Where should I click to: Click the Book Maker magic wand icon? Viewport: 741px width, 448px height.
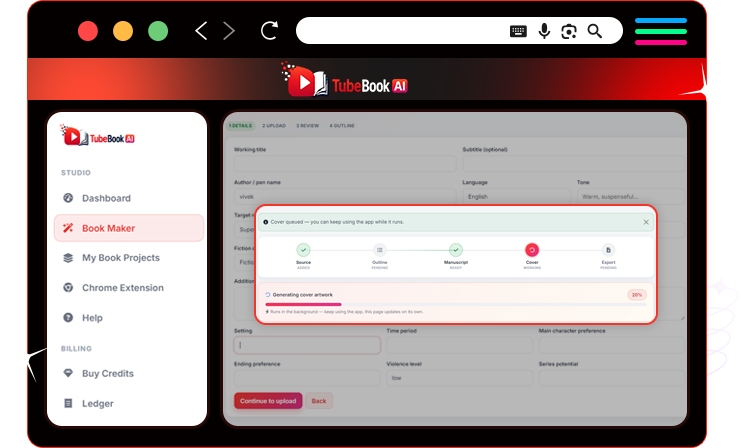coord(68,228)
